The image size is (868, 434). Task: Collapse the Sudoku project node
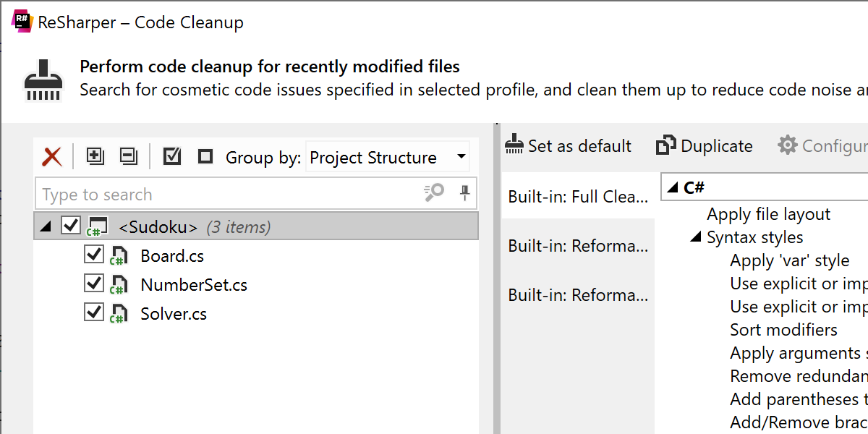tap(46, 227)
